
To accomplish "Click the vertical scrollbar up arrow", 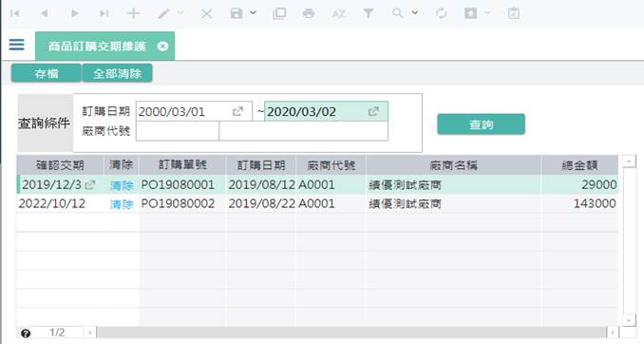I will coord(629,162).
